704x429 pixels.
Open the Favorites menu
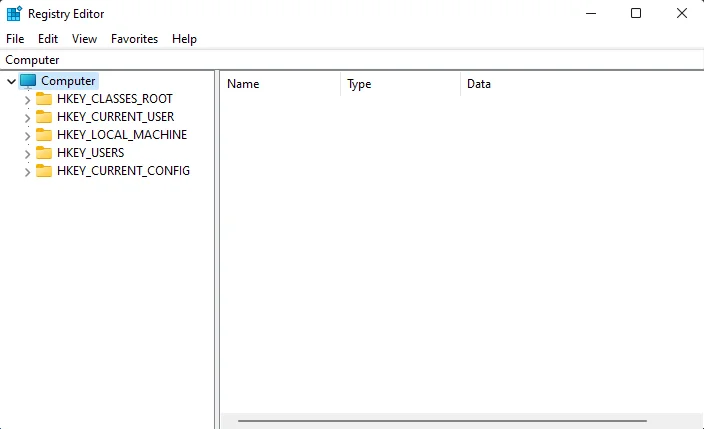tap(134, 39)
